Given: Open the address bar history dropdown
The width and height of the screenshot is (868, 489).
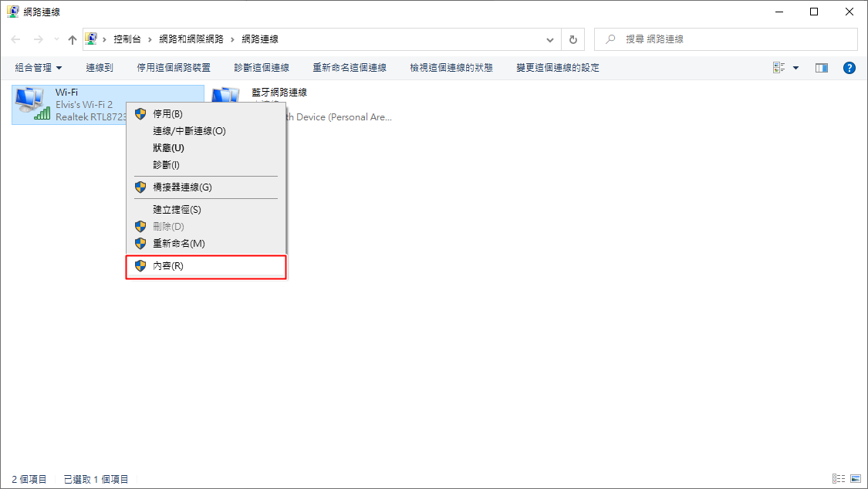Looking at the screenshot, I should pyautogui.click(x=549, y=39).
